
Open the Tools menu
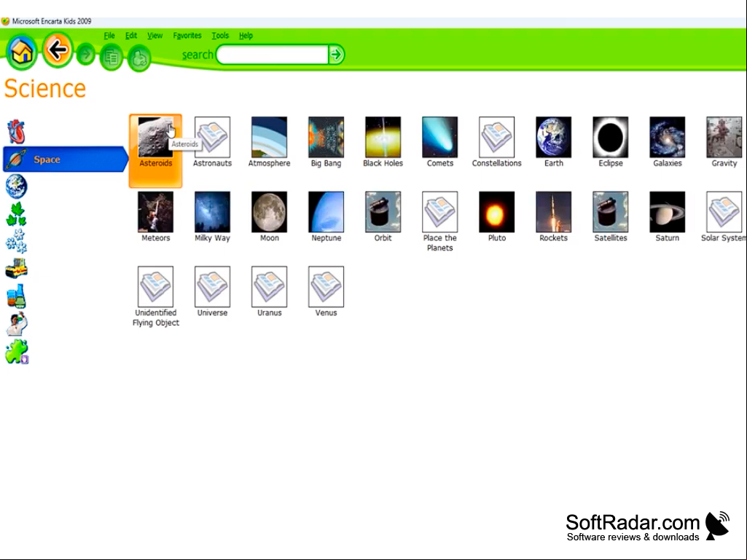click(220, 35)
